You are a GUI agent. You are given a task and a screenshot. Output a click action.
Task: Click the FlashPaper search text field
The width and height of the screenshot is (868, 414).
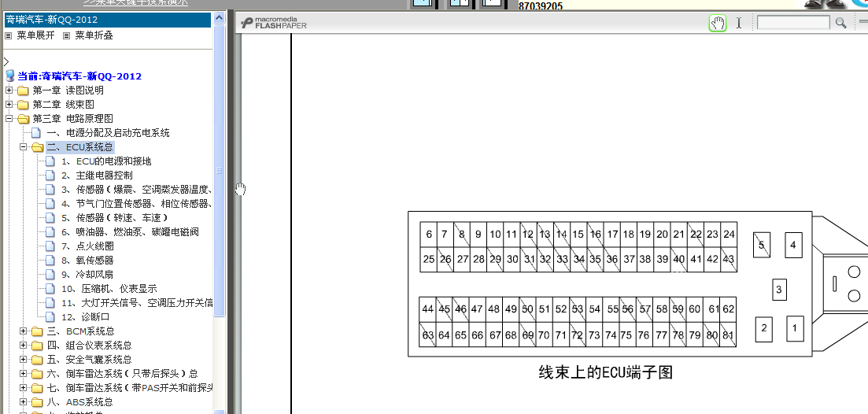[x=793, y=23]
